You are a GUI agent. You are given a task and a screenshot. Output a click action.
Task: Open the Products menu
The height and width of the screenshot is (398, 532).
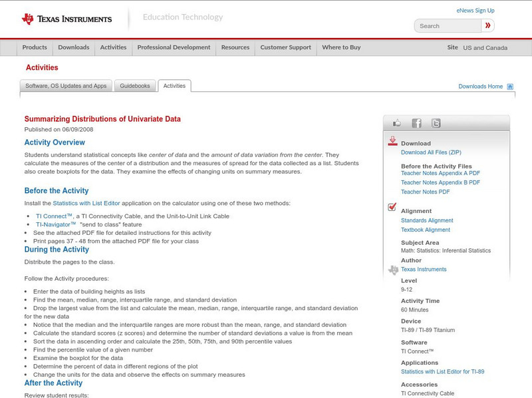35,47
